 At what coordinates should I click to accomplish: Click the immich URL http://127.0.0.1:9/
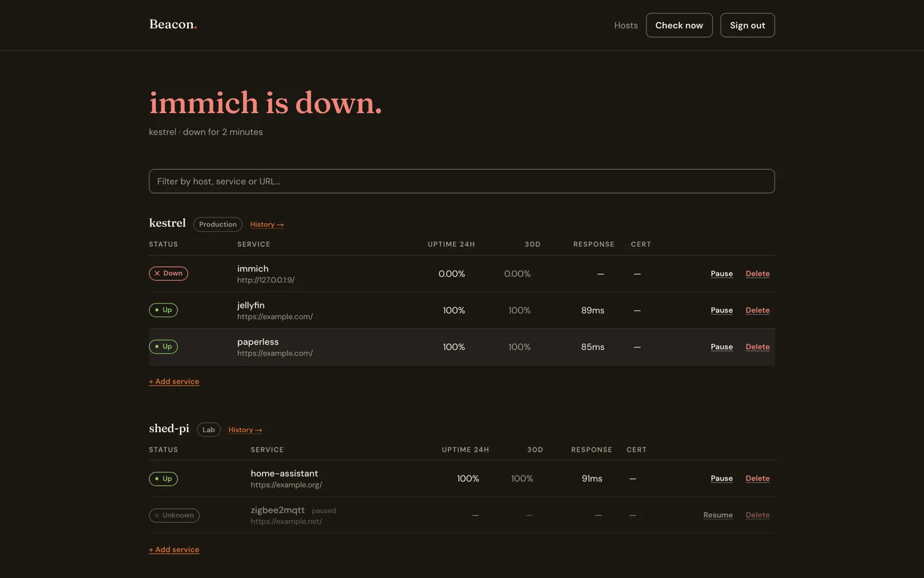click(266, 280)
